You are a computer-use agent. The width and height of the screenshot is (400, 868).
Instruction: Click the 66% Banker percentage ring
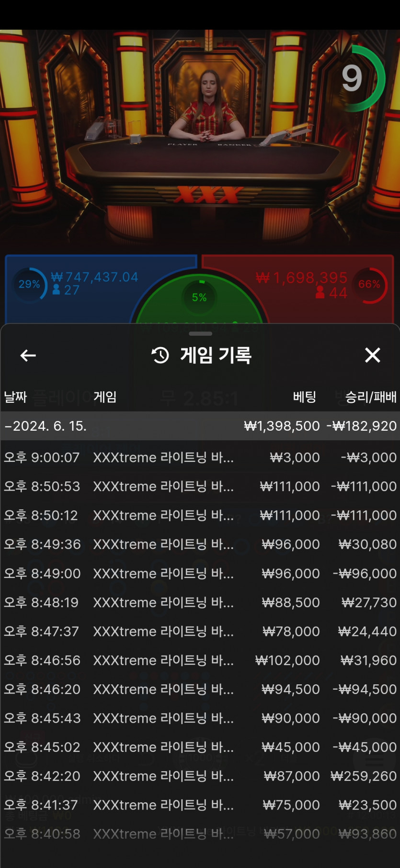coord(369,284)
